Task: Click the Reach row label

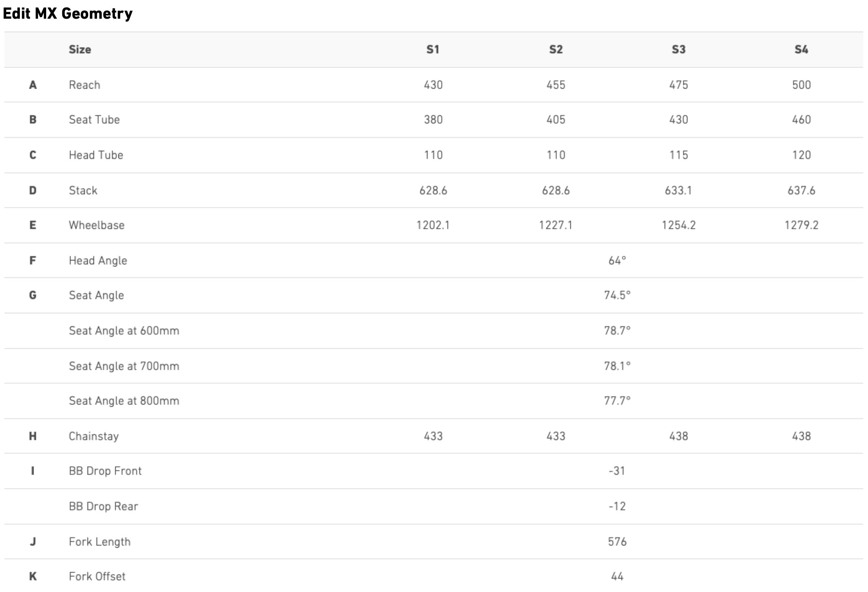Action: pyautogui.click(x=84, y=85)
